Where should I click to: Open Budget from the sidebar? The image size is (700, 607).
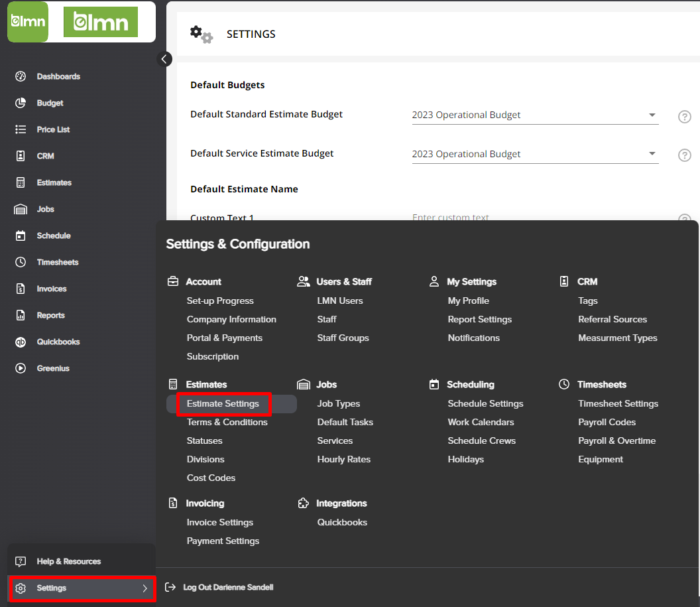[x=50, y=103]
